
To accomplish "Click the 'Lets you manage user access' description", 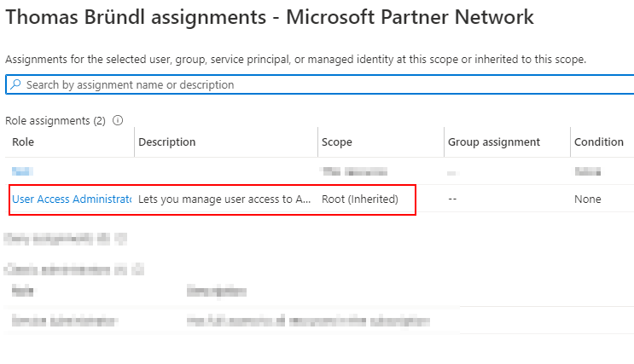I will point(224,199).
